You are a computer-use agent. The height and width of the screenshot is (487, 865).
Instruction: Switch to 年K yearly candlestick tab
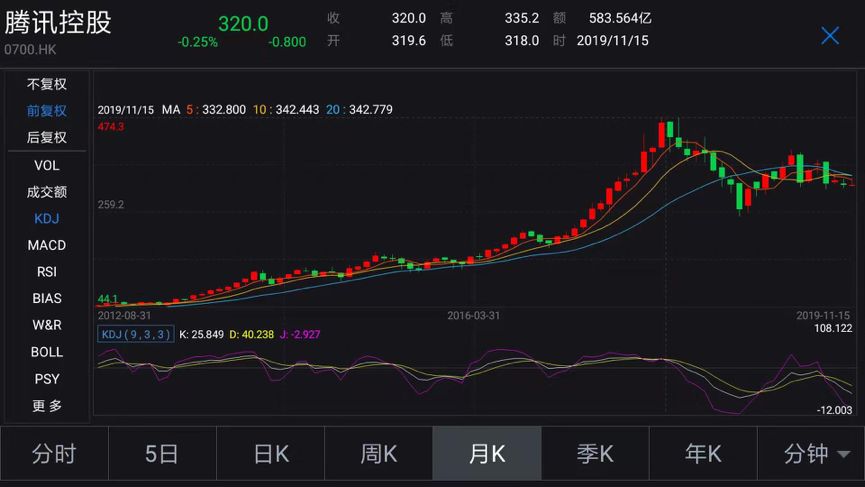[x=703, y=454]
